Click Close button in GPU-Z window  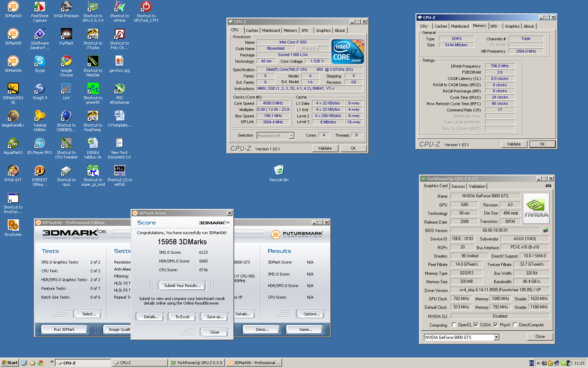pos(540,336)
